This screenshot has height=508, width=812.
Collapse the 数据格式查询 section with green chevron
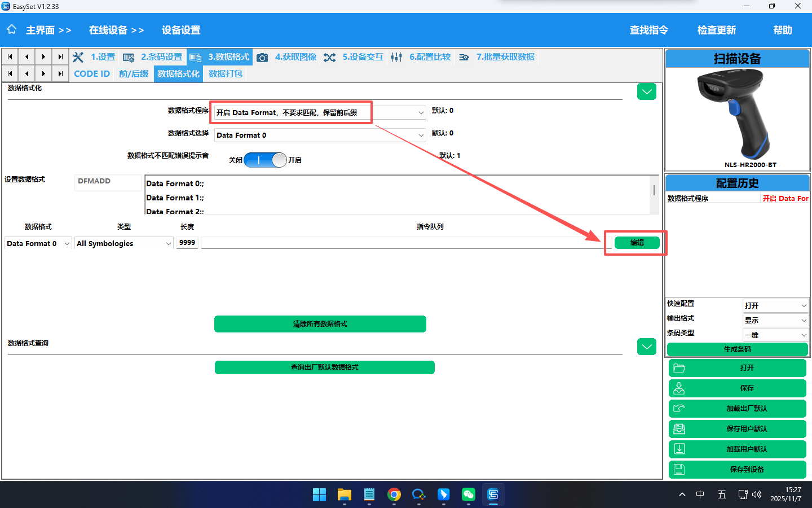point(646,347)
